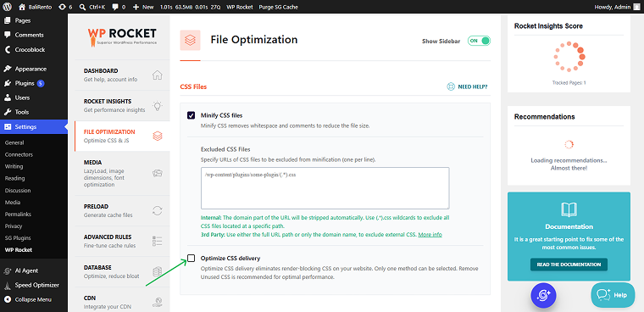Follow the More info link

pyautogui.click(x=430, y=234)
